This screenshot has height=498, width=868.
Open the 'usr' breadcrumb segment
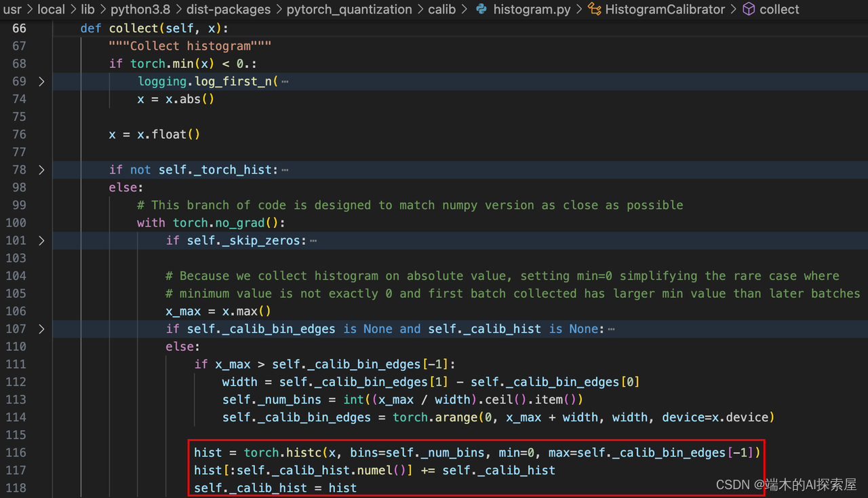12,9
